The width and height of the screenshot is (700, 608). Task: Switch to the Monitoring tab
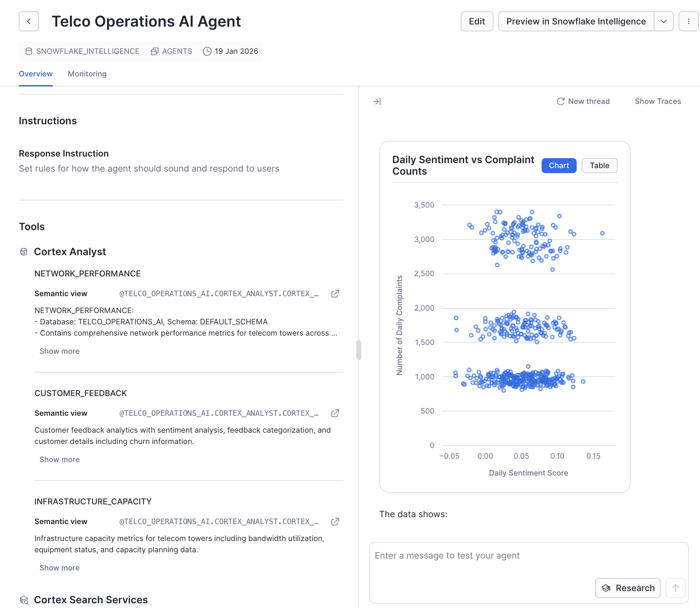tap(87, 74)
